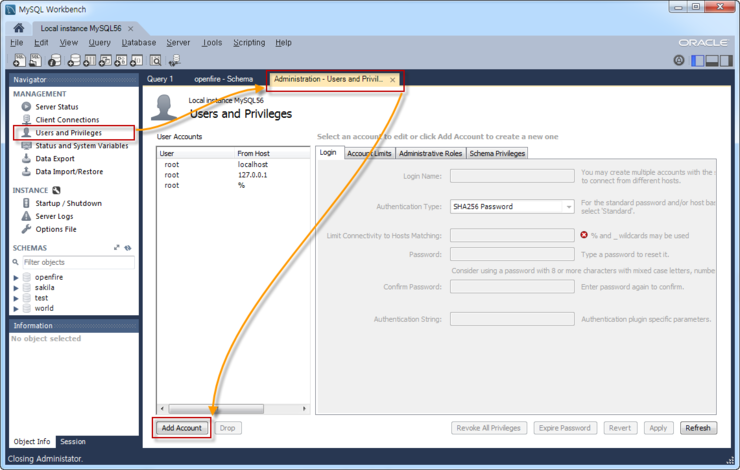Screen dimensions: 740x470
Task: Click the Options File wrench icon
Action: pos(26,229)
